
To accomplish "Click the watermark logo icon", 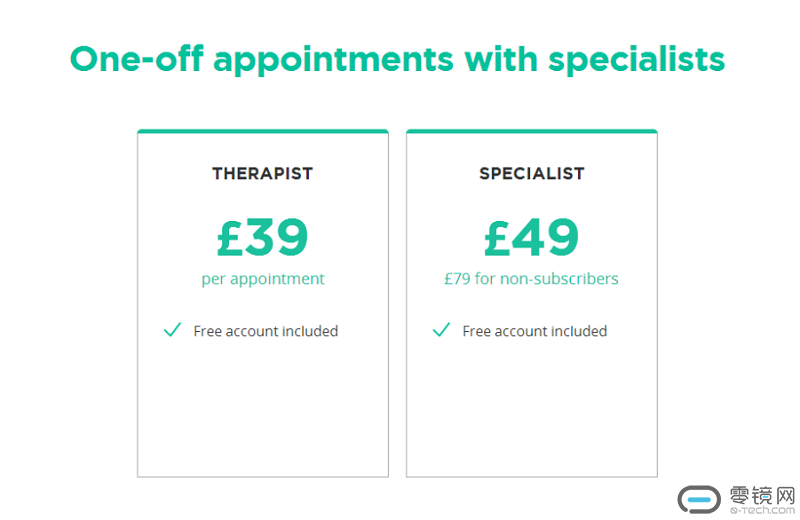I will (699, 498).
